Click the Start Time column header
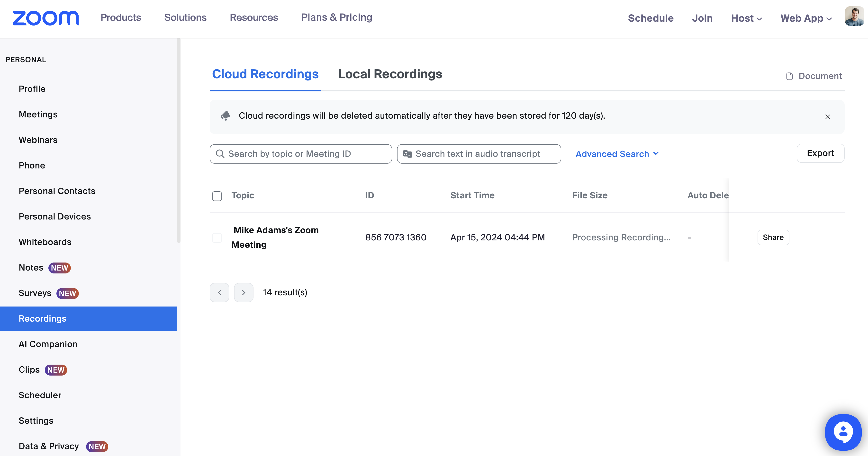 (472, 195)
